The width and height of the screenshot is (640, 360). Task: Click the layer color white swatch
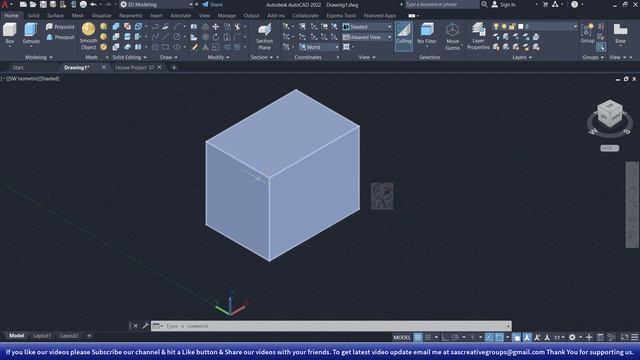tap(520, 27)
